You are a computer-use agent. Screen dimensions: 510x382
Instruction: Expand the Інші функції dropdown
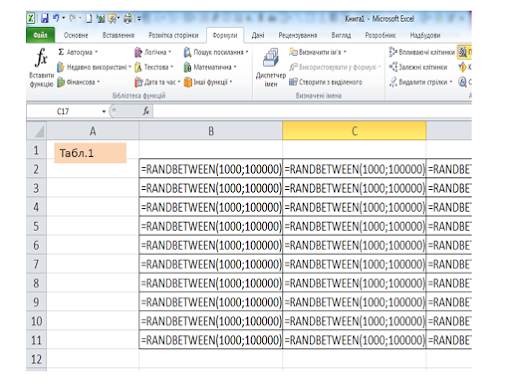pos(231,82)
